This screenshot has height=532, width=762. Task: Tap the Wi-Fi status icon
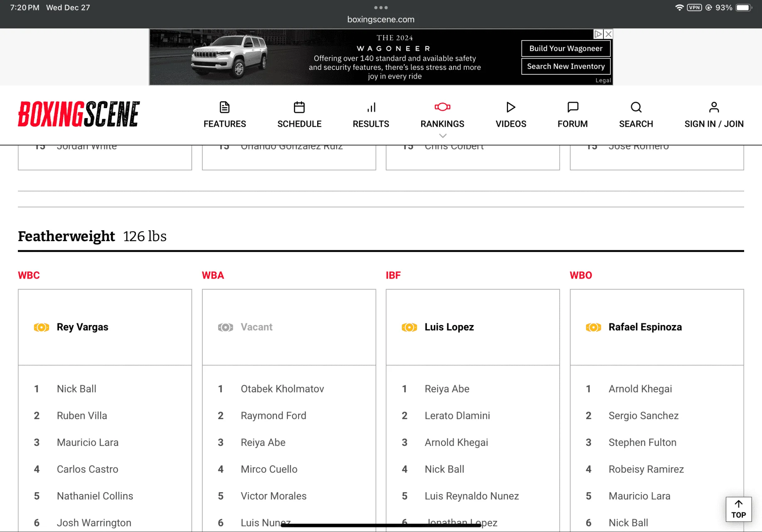[679, 7]
